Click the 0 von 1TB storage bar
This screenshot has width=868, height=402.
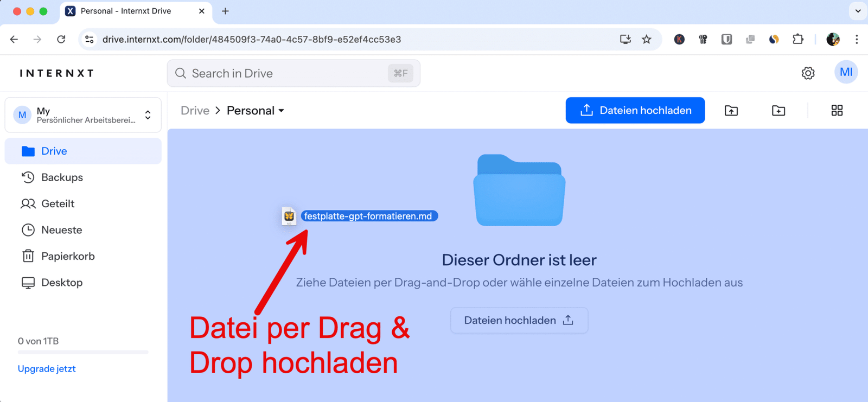tap(83, 352)
